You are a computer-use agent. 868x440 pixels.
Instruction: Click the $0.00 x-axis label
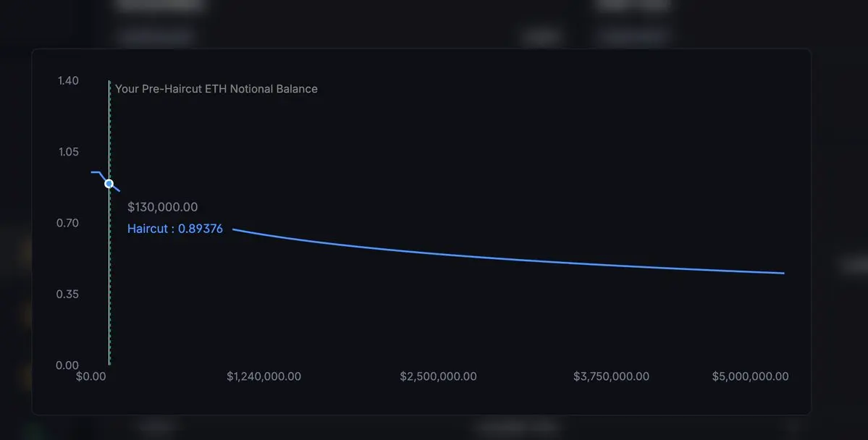[x=90, y=376]
